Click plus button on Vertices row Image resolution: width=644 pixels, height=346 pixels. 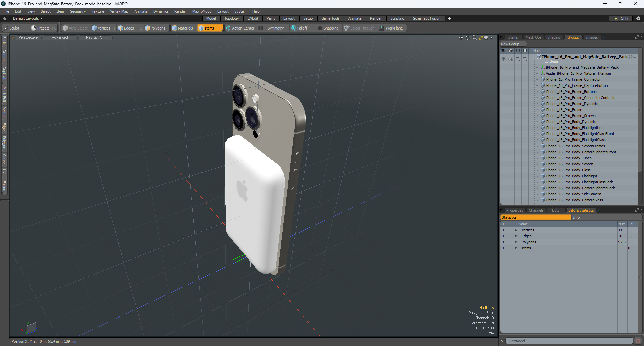[503, 230]
